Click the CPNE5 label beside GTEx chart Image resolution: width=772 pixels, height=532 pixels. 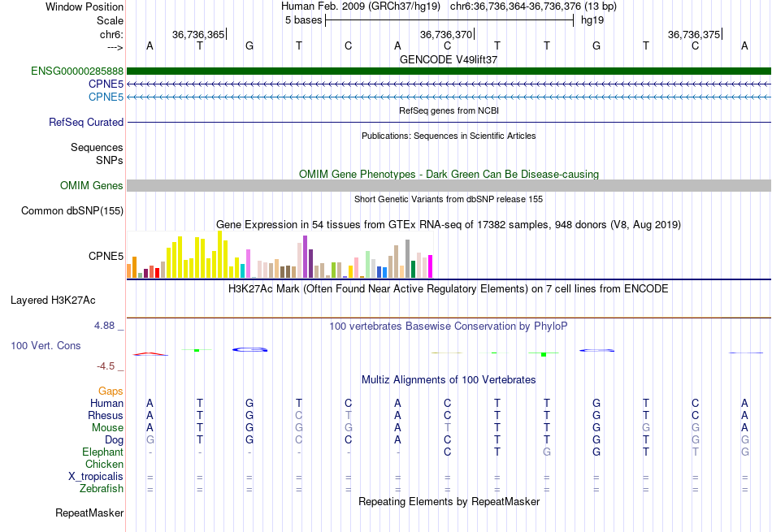pyautogui.click(x=106, y=256)
